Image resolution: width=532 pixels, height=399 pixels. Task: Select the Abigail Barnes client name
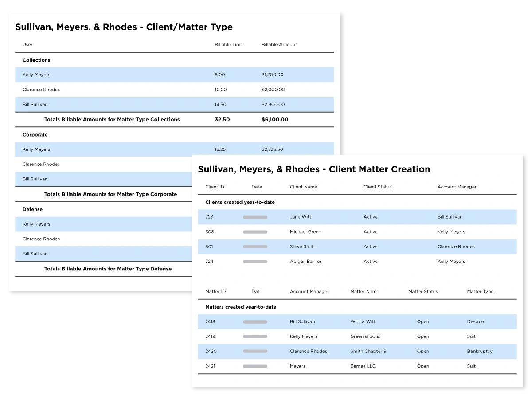(x=306, y=262)
